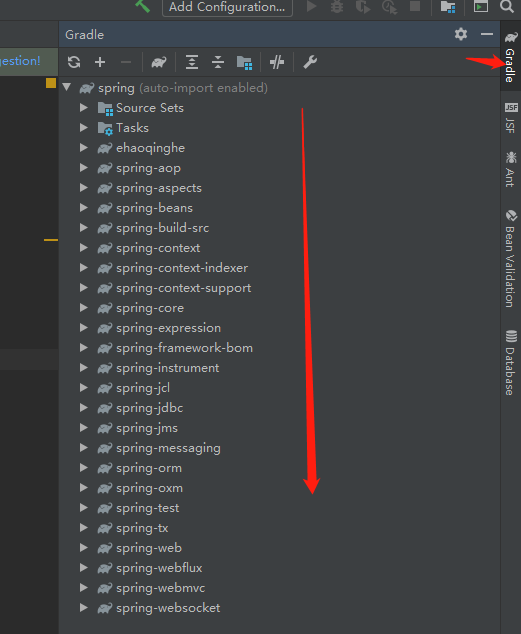Screen dimensions: 521x634
Task: Click Add Configuration button
Action: (227, 7)
